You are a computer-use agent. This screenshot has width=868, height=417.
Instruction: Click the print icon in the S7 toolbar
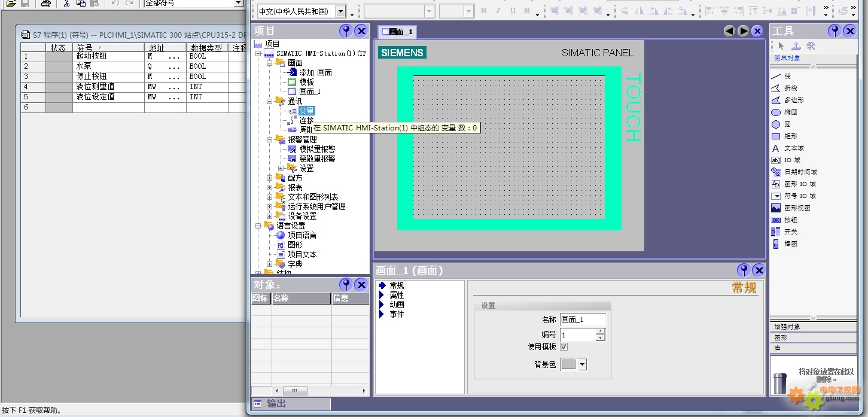coord(46,4)
